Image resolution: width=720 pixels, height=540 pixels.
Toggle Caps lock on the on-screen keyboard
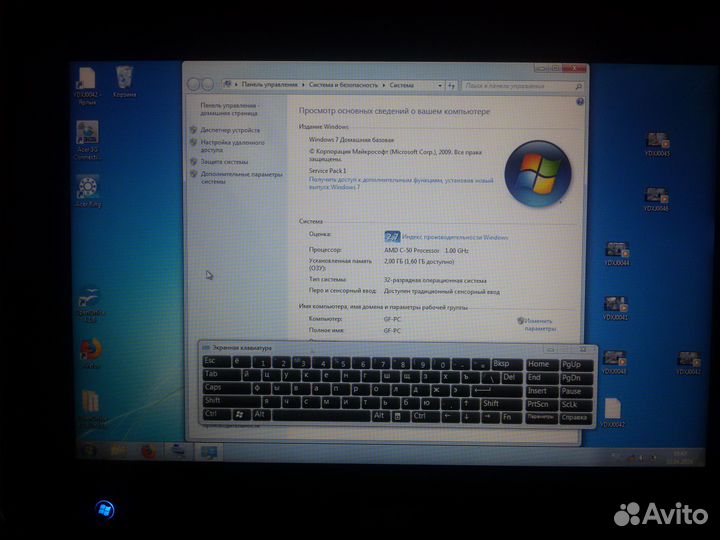click(x=226, y=388)
